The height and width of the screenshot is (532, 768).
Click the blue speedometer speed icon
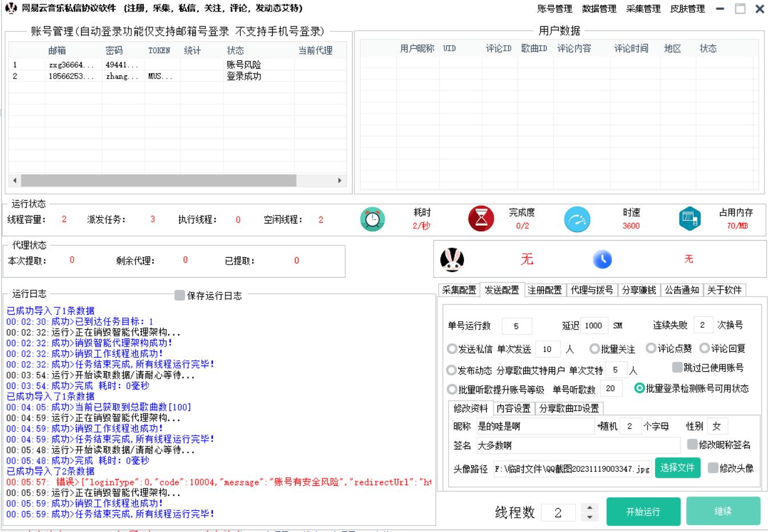[x=577, y=220]
